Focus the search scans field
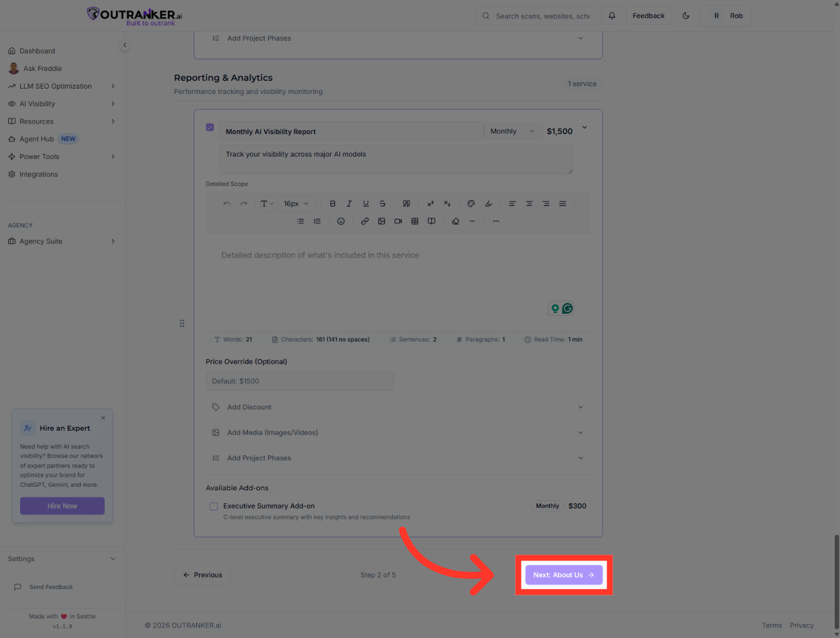The width and height of the screenshot is (840, 638). coord(537,16)
